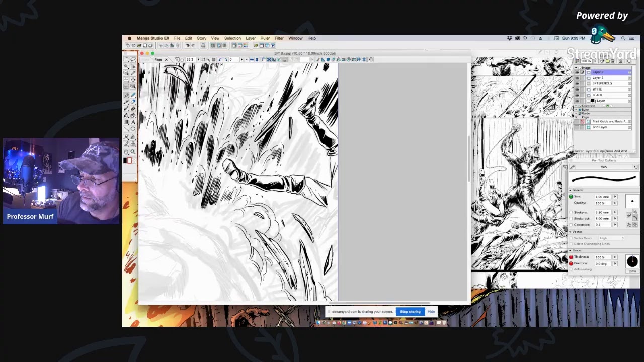Image resolution: width=644 pixels, height=362 pixels.
Task: Enable the Correction checkbox
Action: pyautogui.click(x=571, y=225)
